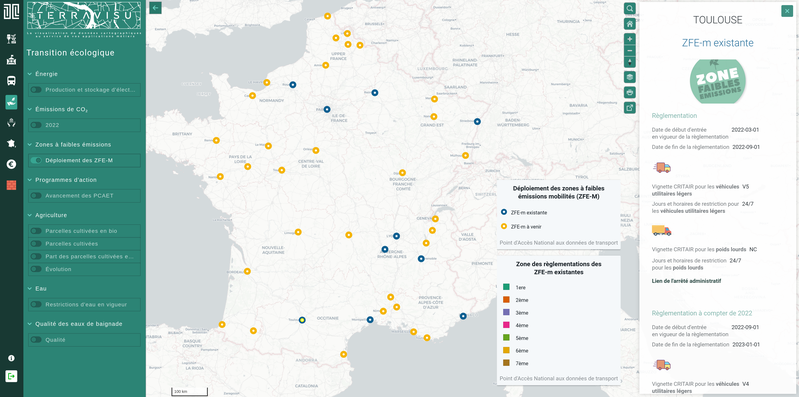Viewport: 799px width, 397px height.
Task: Enable the Avancement des PCAET layer
Action: pos(36,196)
